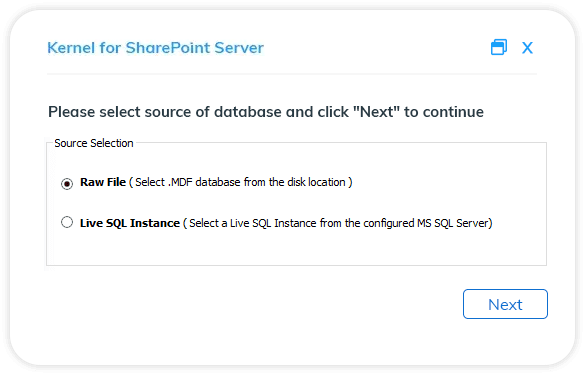This screenshot has height=375, width=585.
Task: Click the "Kernel for SharePoint Server" title
Action: point(155,48)
